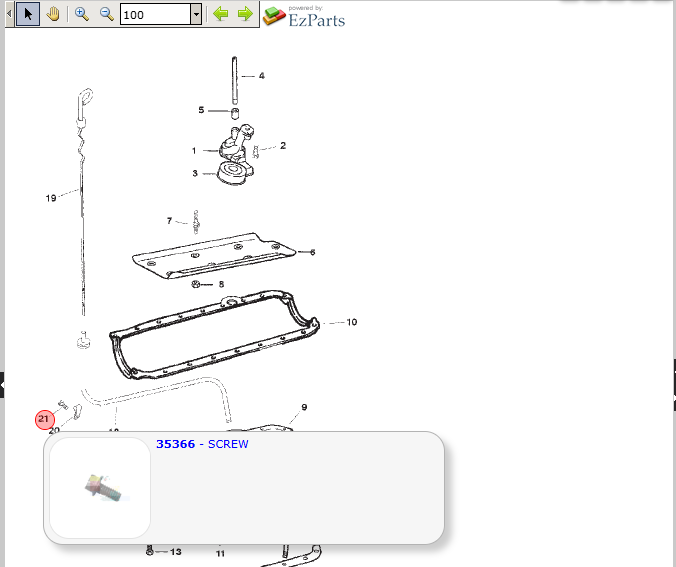Click the EzParts logo
Image resolution: width=676 pixels, height=567 pixels.
tap(304, 17)
